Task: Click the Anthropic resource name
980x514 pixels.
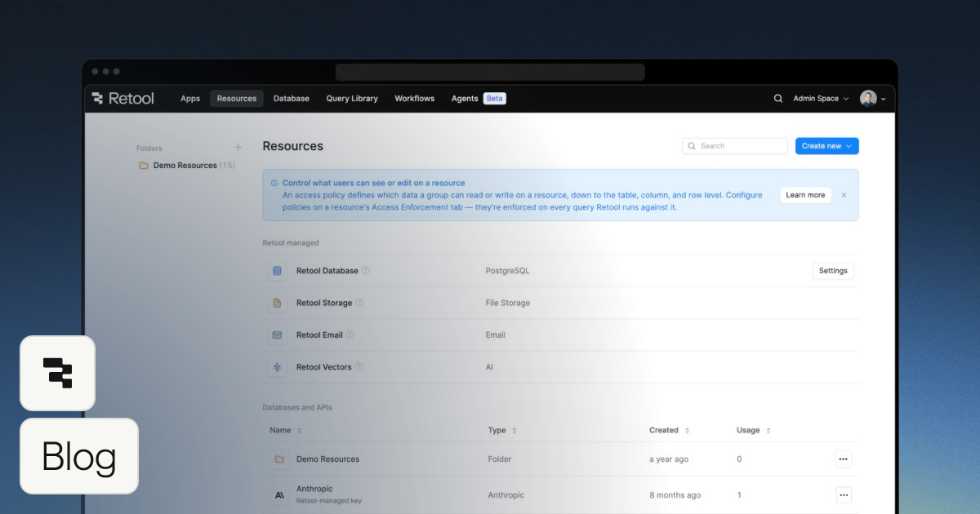Action: 314,490
